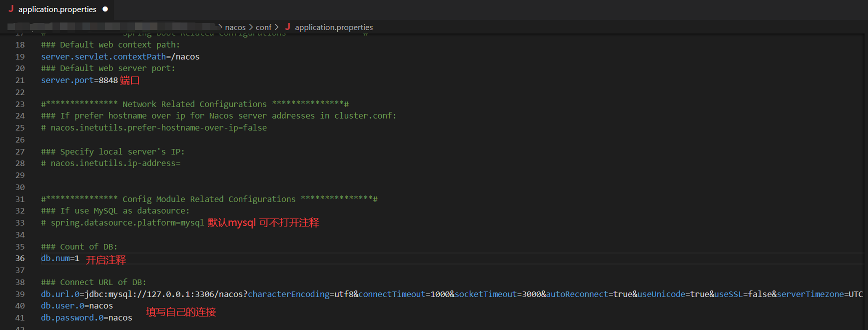The image size is (868, 330).
Task: Click the chevron right after conf breadcrumb
Action: coord(276,27)
